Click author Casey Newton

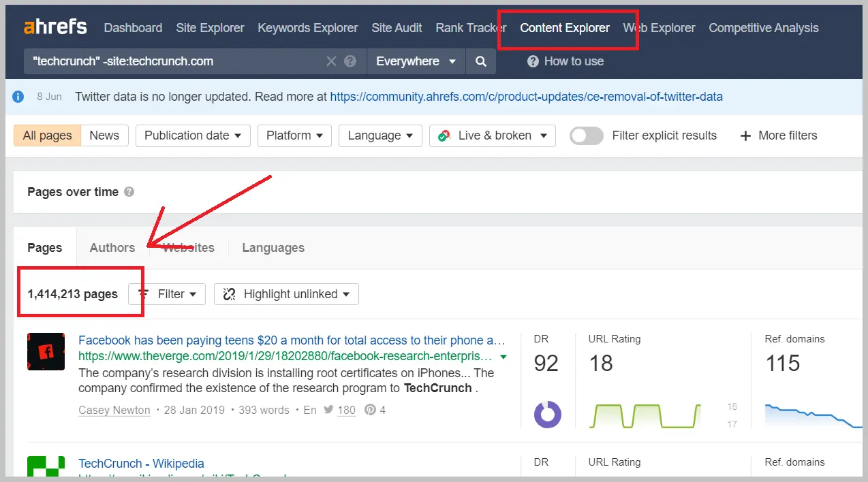(114, 410)
